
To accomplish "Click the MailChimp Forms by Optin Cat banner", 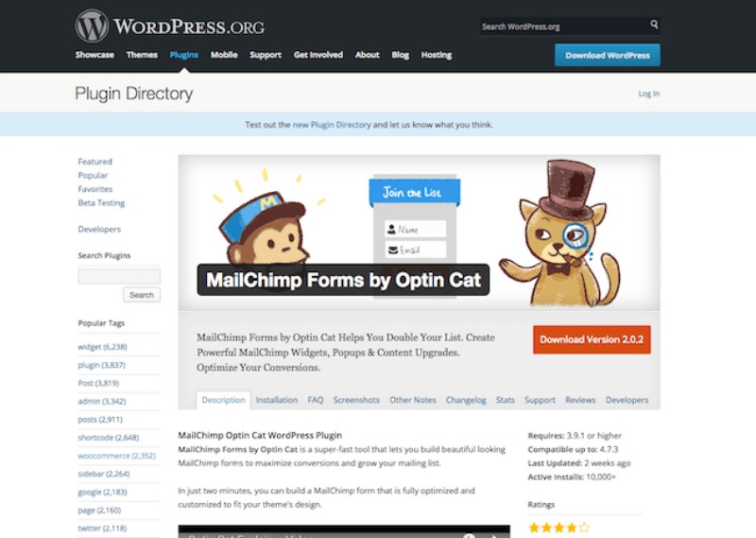I will (x=419, y=233).
